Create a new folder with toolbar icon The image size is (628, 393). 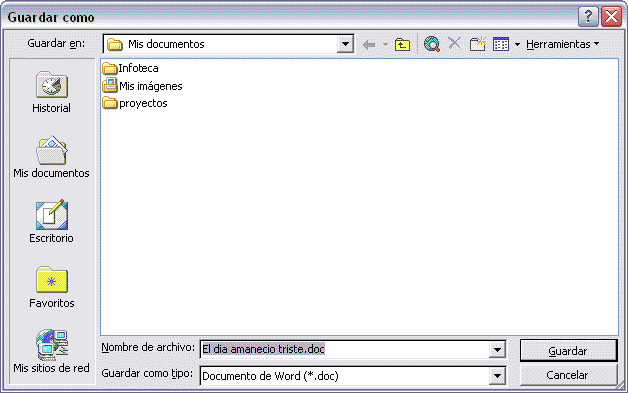click(478, 44)
